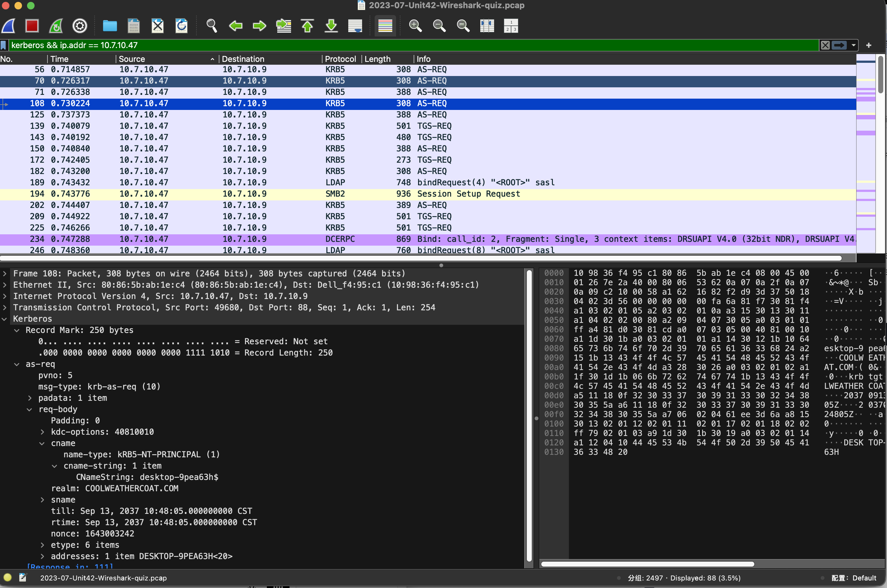Apply the display filter arrow button

[839, 45]
